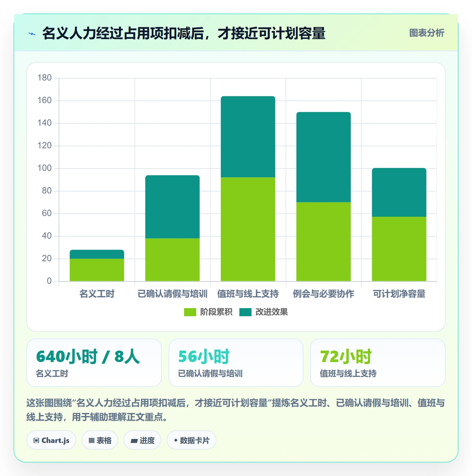This screenshot has height=476, width=472.
Task: Click the 阶段累积 legend label
Action: [x=216, y=312]
